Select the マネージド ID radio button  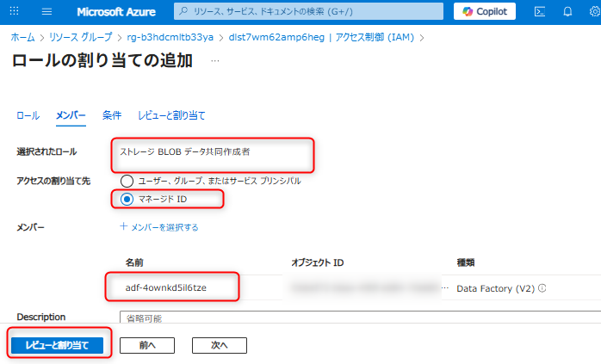coord(127,200)
